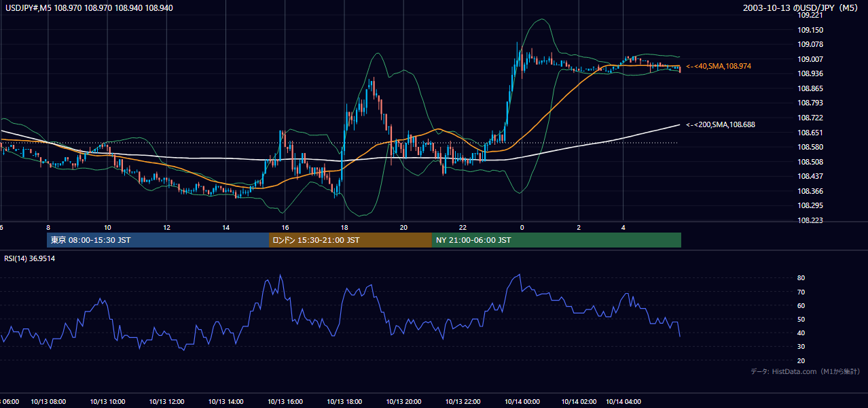Select the ロンドン 15:30-21:00 JST session bar

350,240
